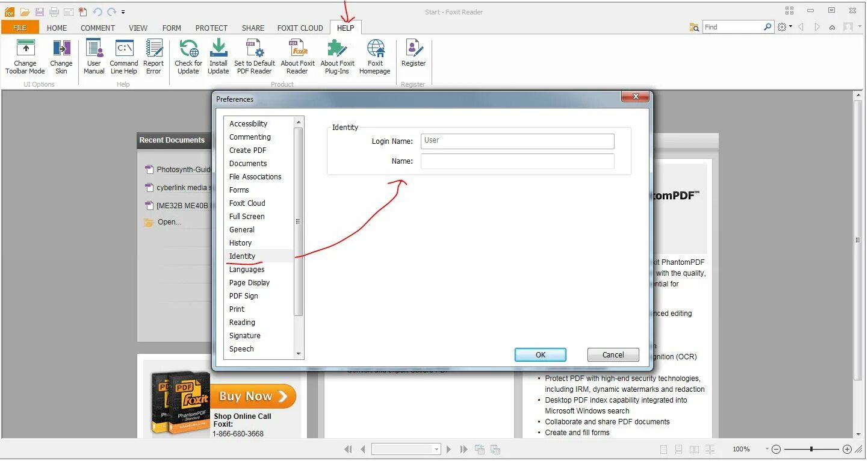The height and width of the screenshot is (461, 868).
Task: Click the Buy Now button
Action: tap(253, 396)
